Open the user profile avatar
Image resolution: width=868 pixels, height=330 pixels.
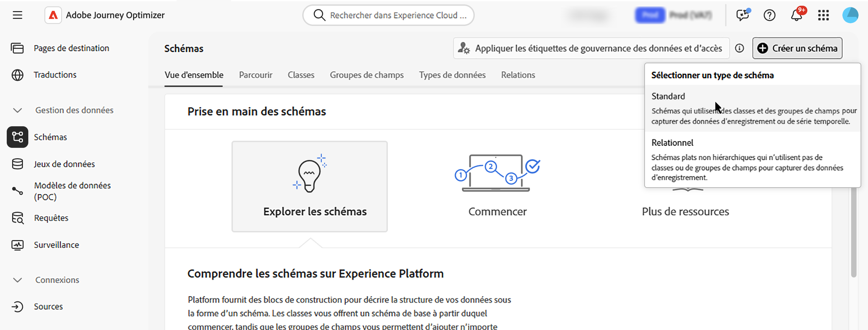point(850,15)
